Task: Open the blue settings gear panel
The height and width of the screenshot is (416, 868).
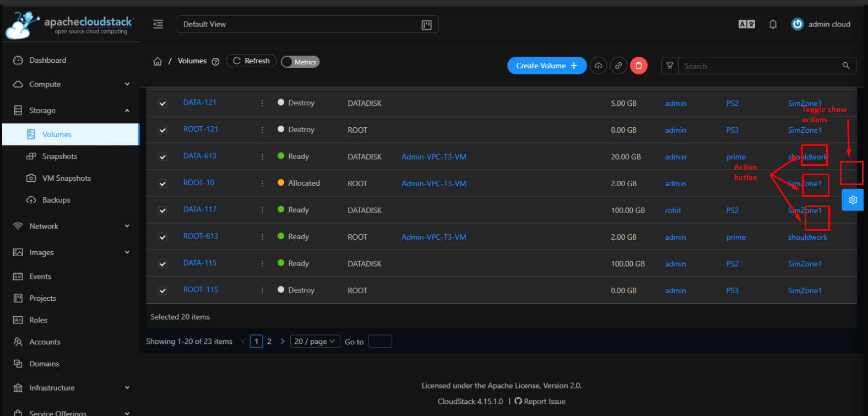Action: 853,200
